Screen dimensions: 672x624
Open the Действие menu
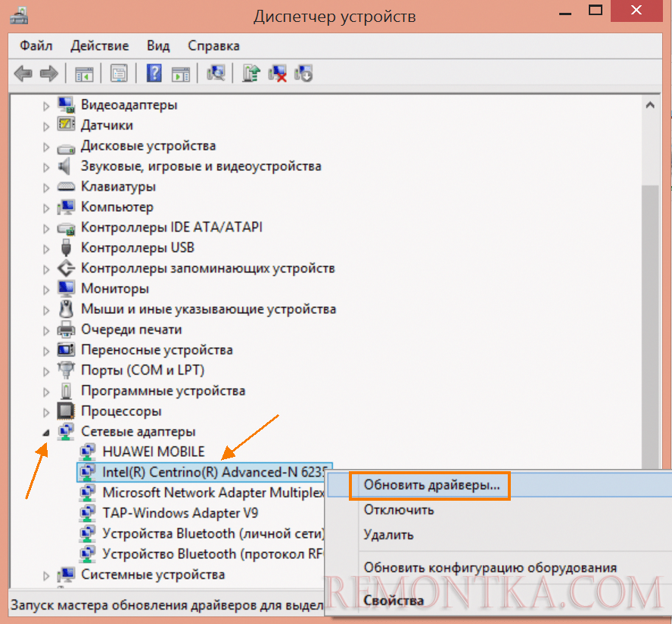click(100, 45)
